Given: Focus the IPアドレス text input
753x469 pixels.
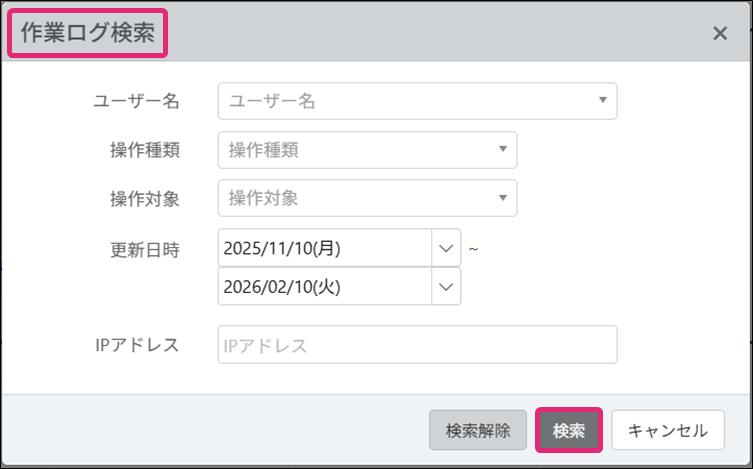Looking at the screenshot, I should coord(417,346).
